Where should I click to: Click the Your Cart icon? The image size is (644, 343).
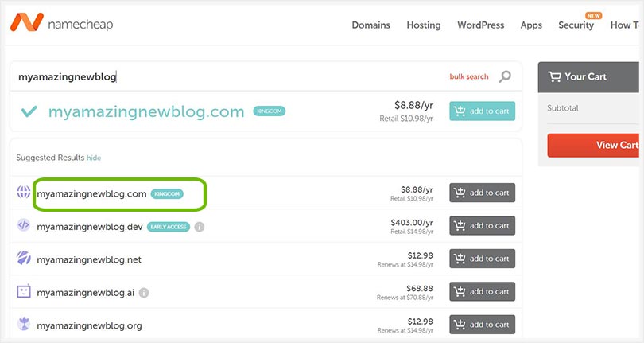click(x=554, y=76)
